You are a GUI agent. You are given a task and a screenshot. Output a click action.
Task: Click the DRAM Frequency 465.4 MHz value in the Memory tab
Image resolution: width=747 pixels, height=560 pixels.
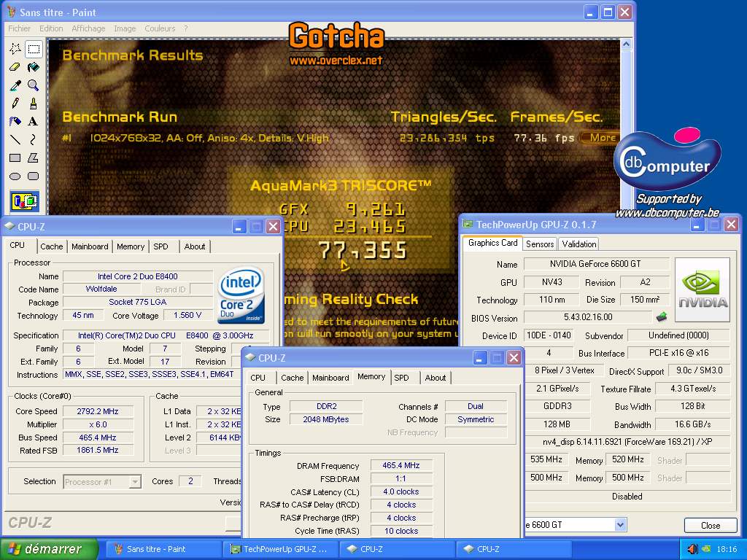400,465
